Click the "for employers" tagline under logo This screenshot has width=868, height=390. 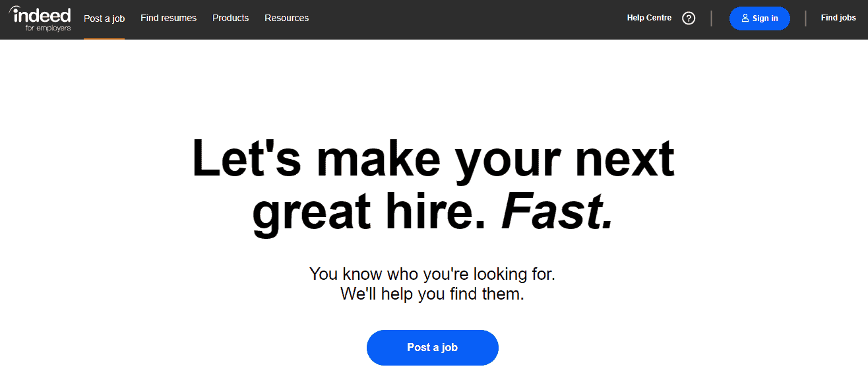48,28
